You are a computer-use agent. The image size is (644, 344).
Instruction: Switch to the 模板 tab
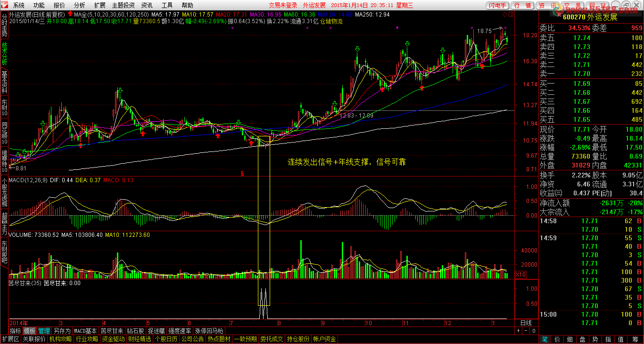(29, 331)
